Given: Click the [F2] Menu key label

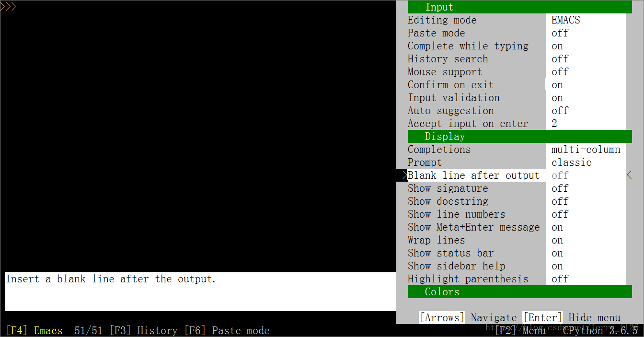Looking at the screenshot, I should click(x=520, y=331).
